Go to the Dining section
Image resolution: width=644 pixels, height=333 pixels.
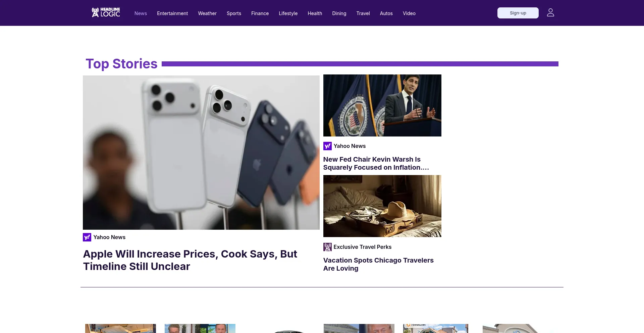pos(339,13)
